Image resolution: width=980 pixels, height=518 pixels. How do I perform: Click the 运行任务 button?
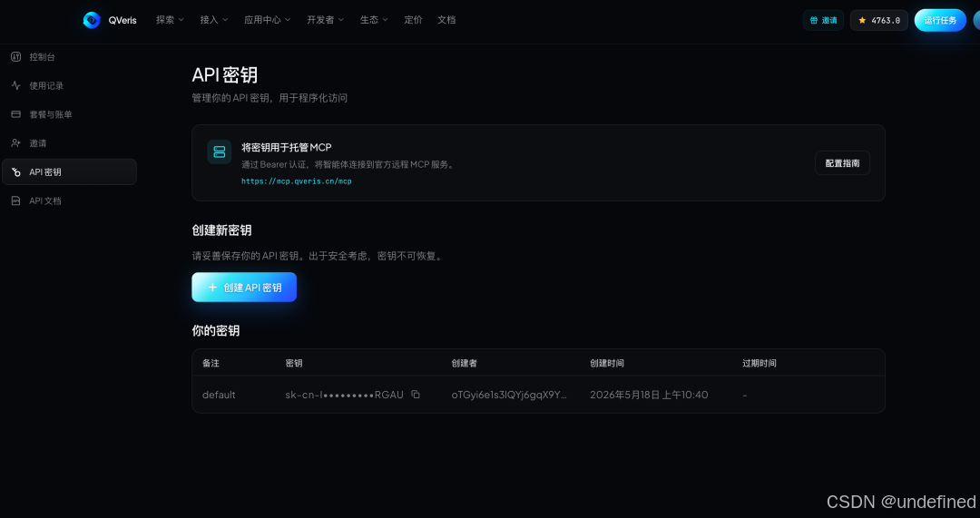(x=940, y=20)
